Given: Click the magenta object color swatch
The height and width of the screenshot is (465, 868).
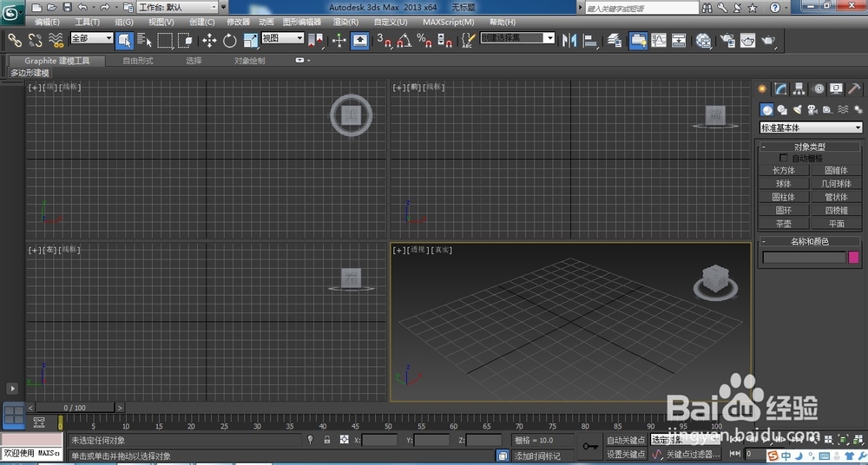Looking at the screenshot, I should (854, 258).
